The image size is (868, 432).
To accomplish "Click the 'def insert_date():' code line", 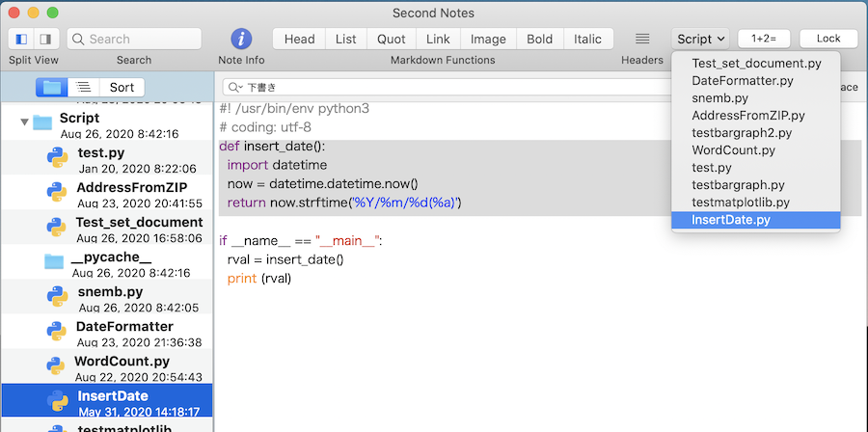I will [x=272, y=147].
